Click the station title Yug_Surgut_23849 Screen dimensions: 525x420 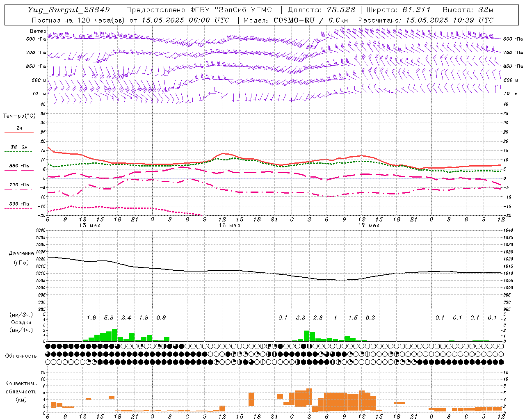(69, 10)
